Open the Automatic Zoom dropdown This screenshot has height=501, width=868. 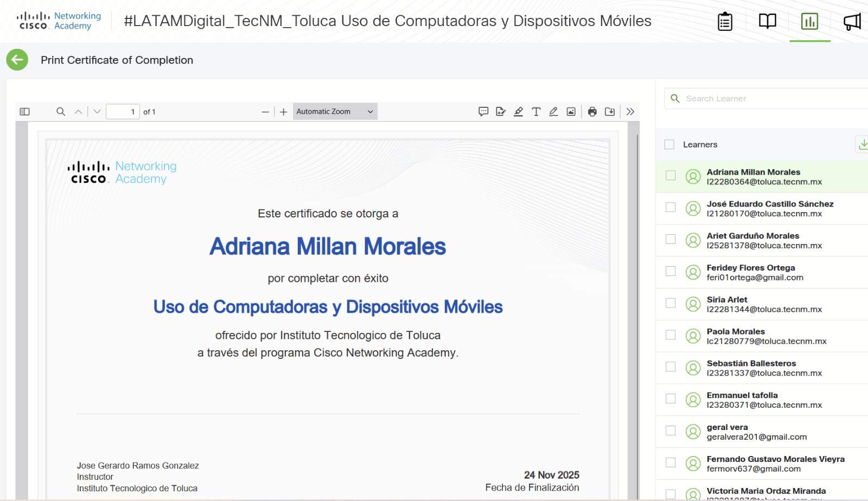click(335, 112)
